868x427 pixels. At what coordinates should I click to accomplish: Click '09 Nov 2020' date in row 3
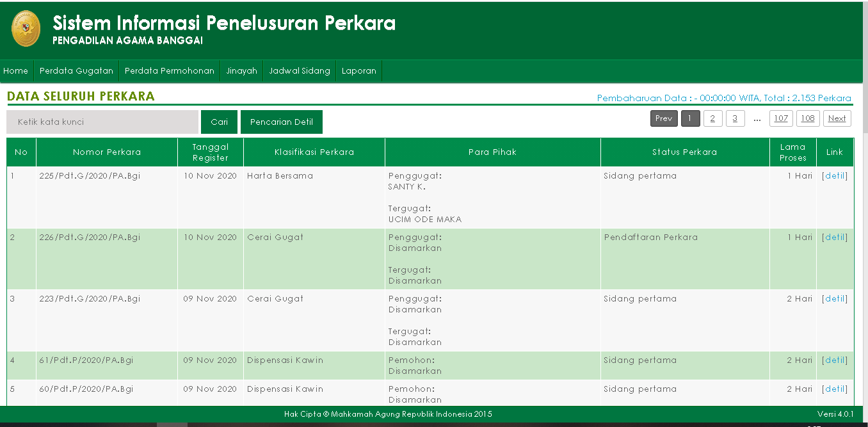point(210,298)
